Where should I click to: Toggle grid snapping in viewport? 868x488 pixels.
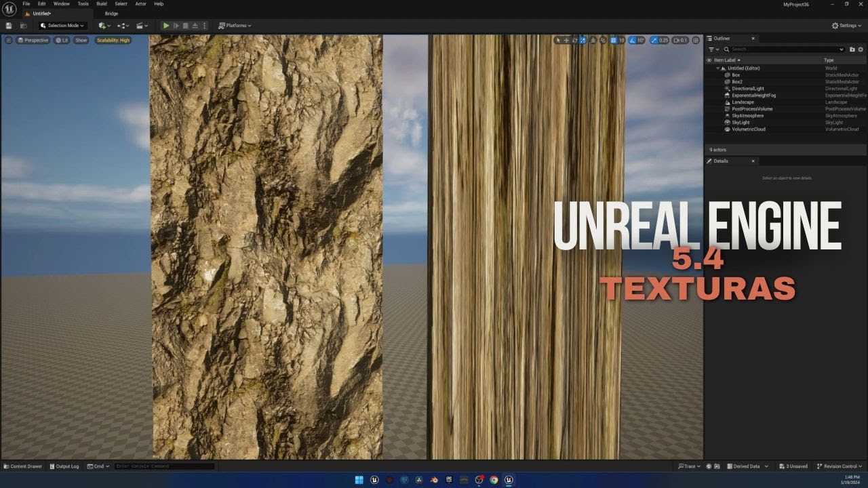coord(614,40)
